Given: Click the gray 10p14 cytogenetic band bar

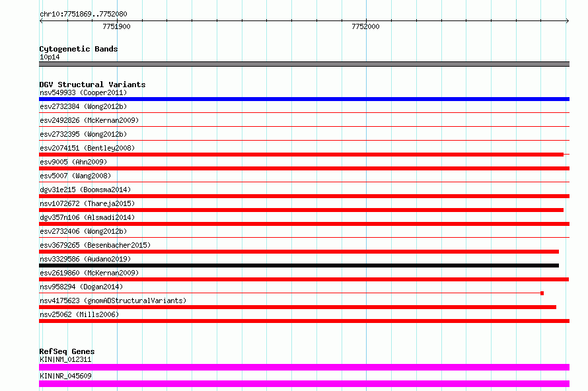Looking at the screenshot, I should [x=304, y=64].
